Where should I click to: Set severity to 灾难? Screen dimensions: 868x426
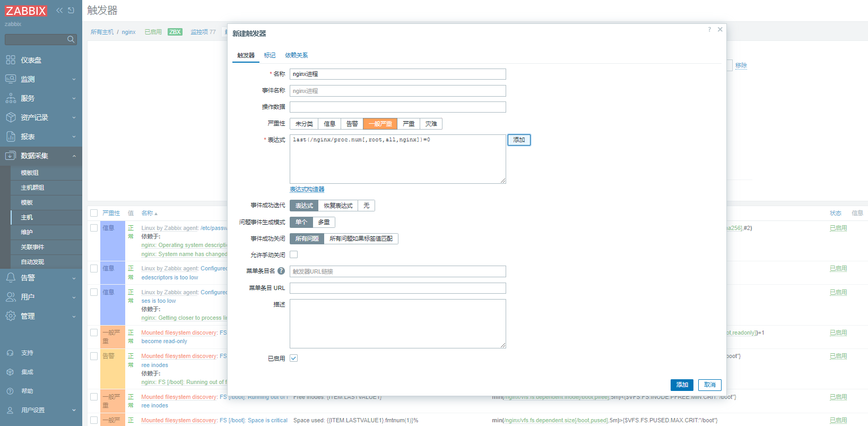431,124
